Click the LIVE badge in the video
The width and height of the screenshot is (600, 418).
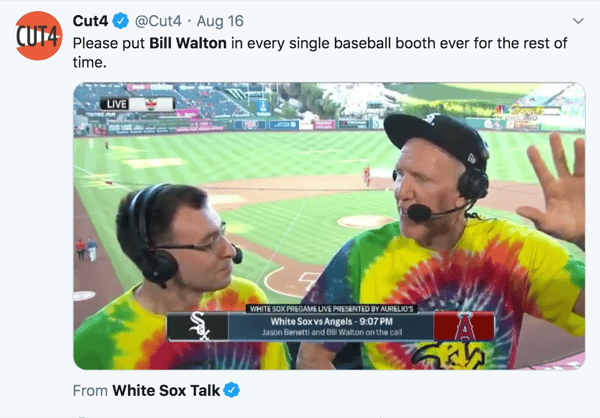[116, 104]
